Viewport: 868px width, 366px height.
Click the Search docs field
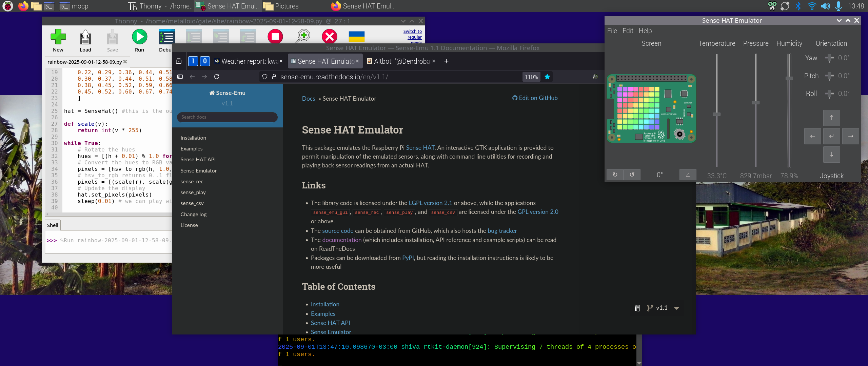(x=227, y=117)
